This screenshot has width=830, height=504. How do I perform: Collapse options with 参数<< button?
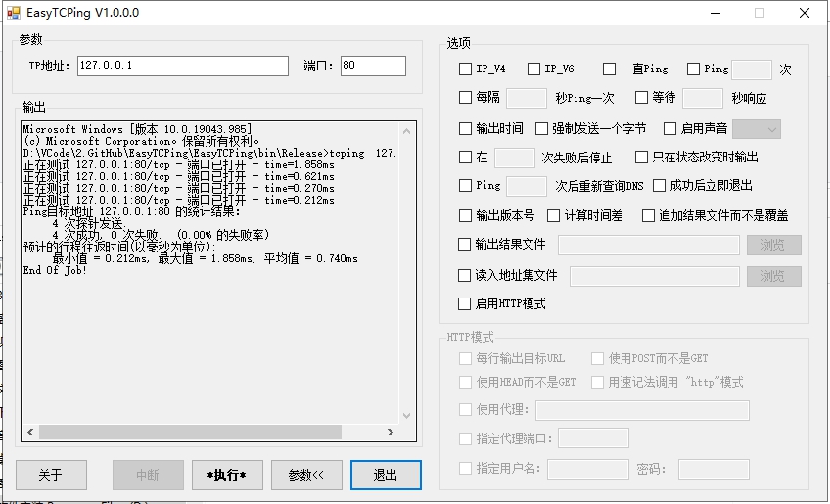(x=306, y=475)
